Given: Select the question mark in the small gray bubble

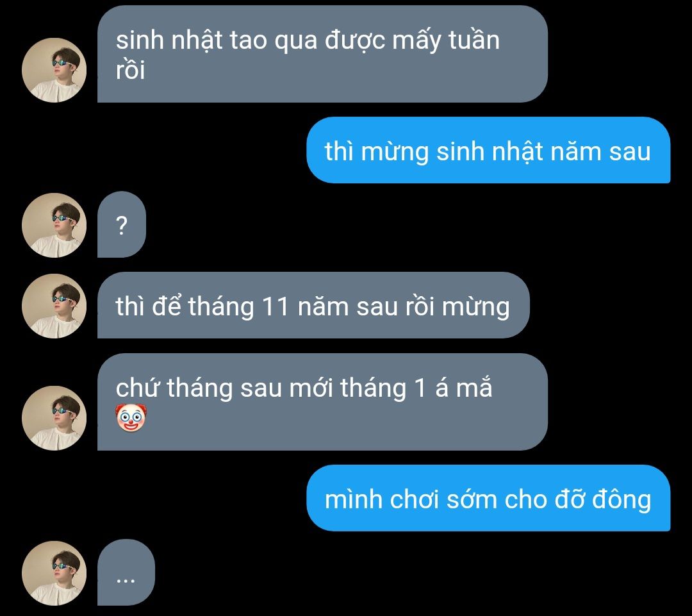Looking at the screenshot, I should [x=121, y=225].
